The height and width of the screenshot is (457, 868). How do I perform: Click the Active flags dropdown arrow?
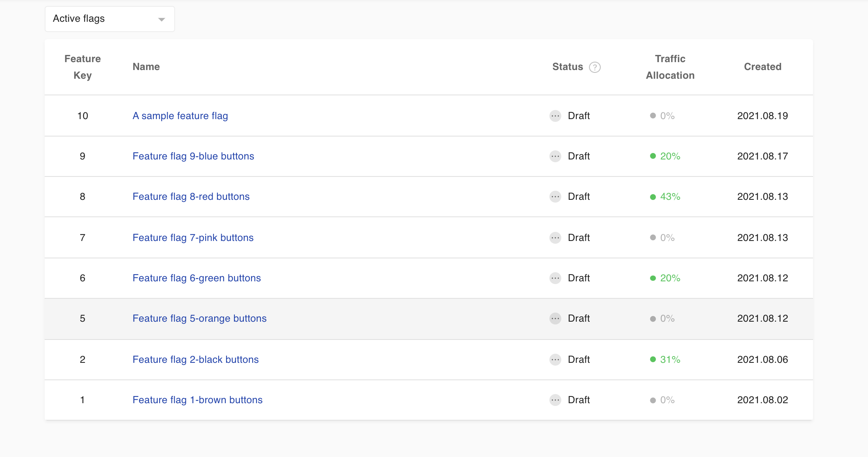coord(161,19)
